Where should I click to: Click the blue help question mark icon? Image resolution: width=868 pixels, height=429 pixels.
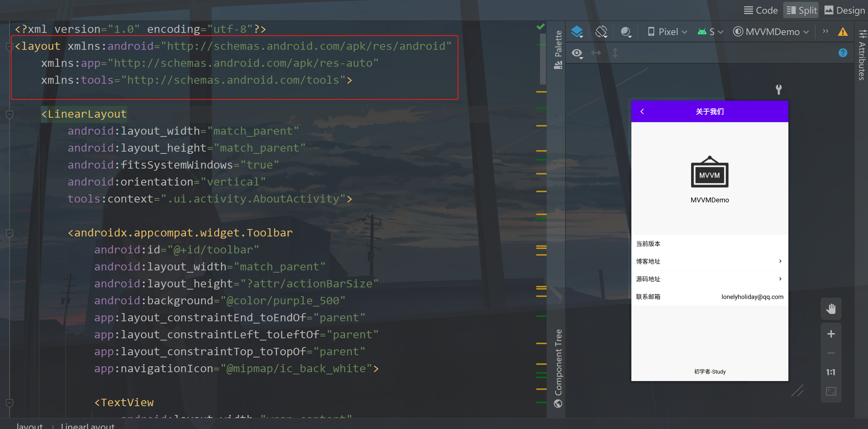(843, 53)
